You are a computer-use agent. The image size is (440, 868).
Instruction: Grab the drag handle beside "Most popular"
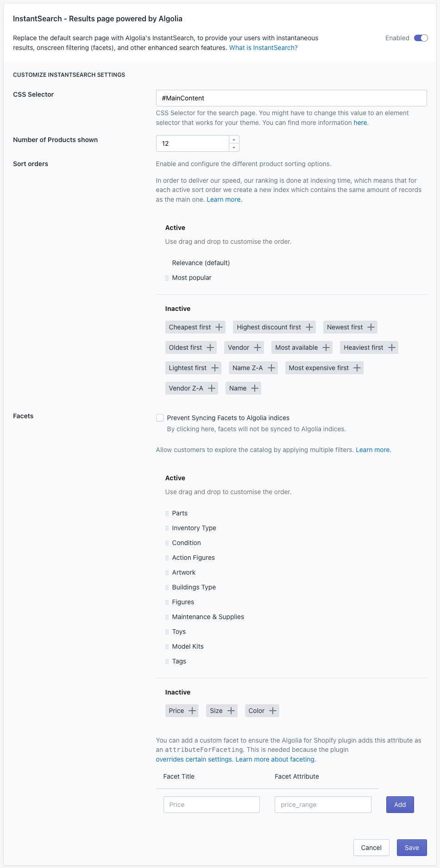(x=167, y=278)
